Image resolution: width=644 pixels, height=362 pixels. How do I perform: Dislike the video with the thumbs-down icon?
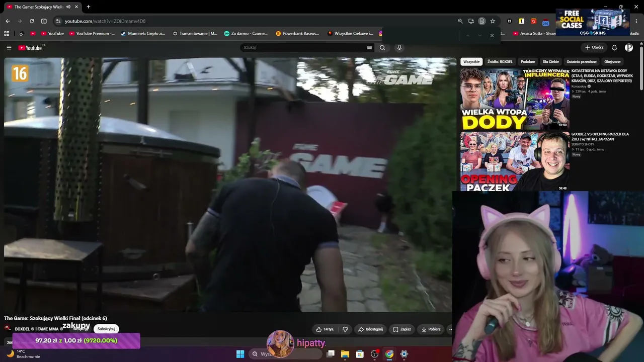[x=345, y=329]
